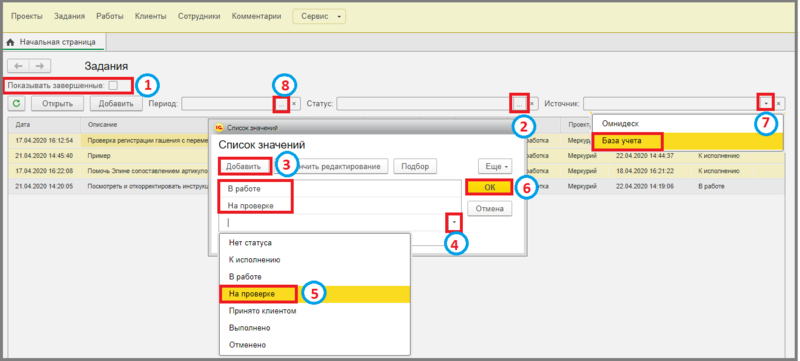This screenshot has width=800, height=361.
Task: Click cell 22.04.2020 14:44:37
Action: 645,156
